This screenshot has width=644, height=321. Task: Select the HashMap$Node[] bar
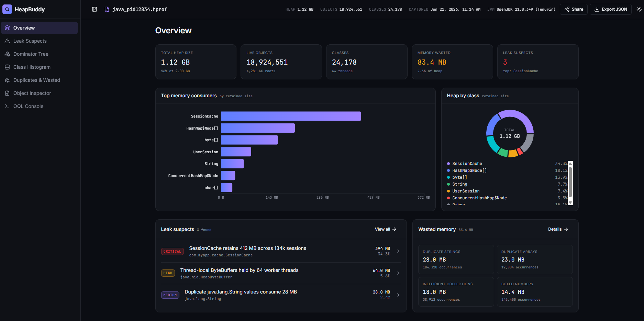[x=258, y=128]
